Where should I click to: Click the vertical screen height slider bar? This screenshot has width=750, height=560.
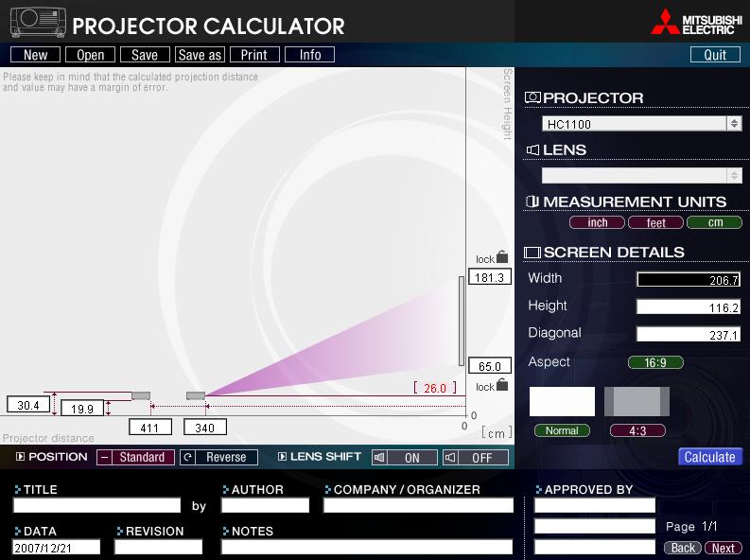click(x=462, y=321)
